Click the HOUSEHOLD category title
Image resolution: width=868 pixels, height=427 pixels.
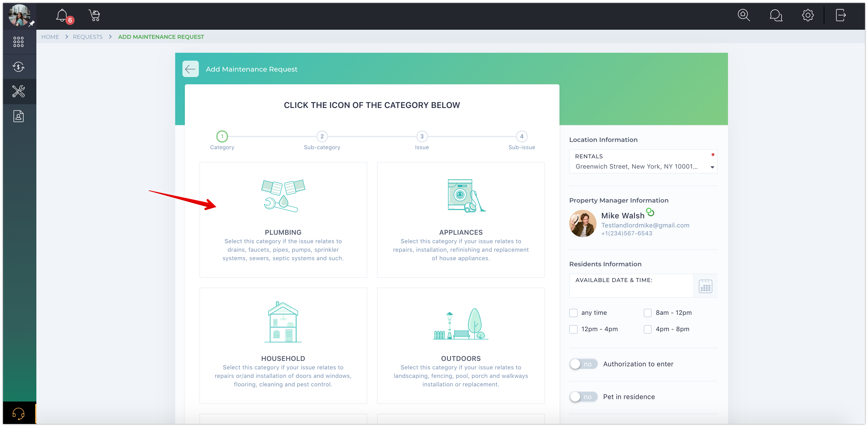(283, 358)
